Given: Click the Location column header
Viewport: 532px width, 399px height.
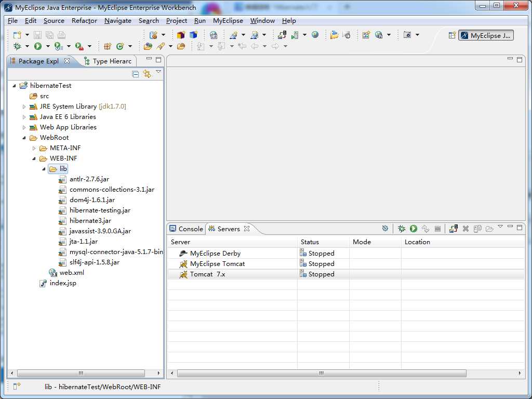Looking at the screenshot, I should pos(463,242).
